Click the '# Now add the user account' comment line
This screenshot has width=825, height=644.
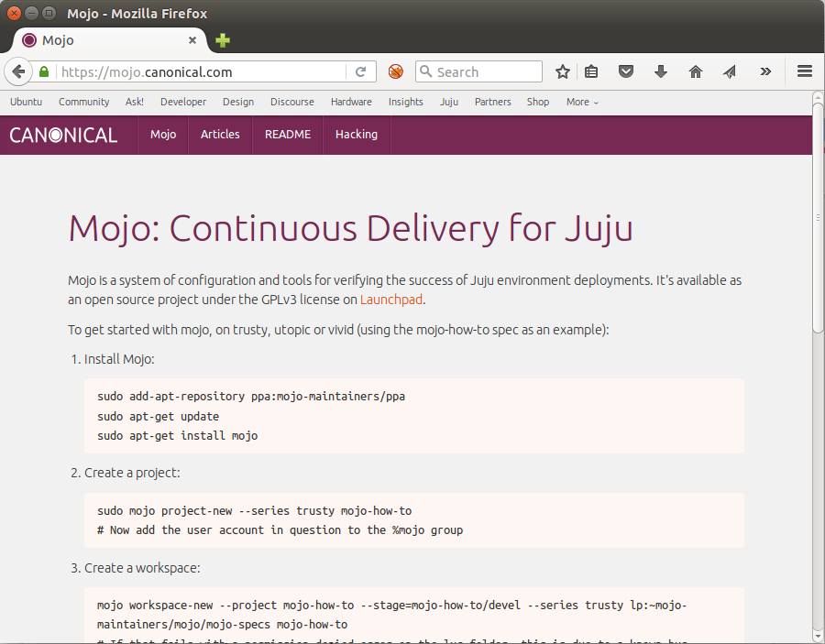pos(280,530)
